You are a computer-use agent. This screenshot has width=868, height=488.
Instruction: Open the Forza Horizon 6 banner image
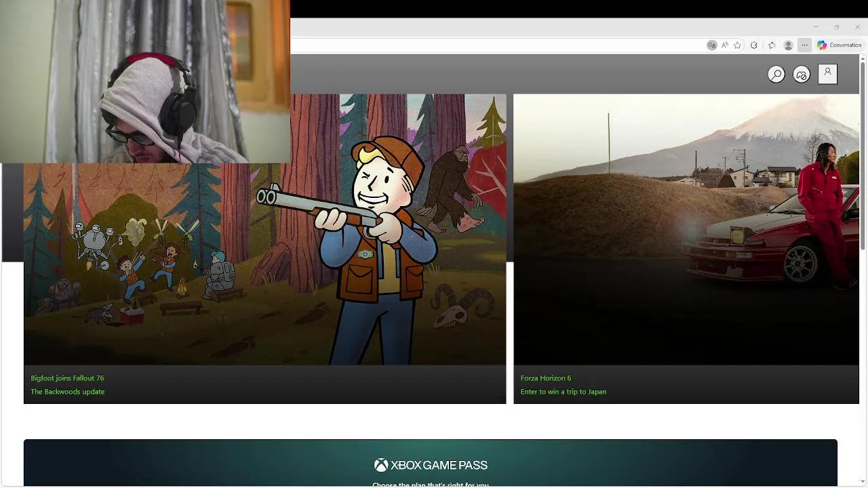click(686, 230)
